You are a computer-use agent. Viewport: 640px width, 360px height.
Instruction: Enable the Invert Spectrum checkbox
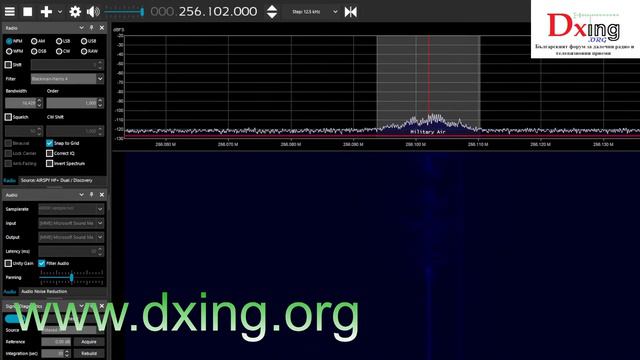click(x=49, y=164)
